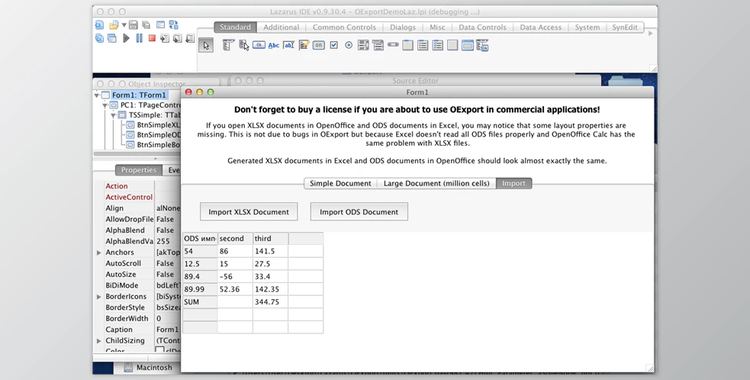This screenshot has height=380, width=750.
Task: Select the TScrollBar component icon
Action: 393,45
